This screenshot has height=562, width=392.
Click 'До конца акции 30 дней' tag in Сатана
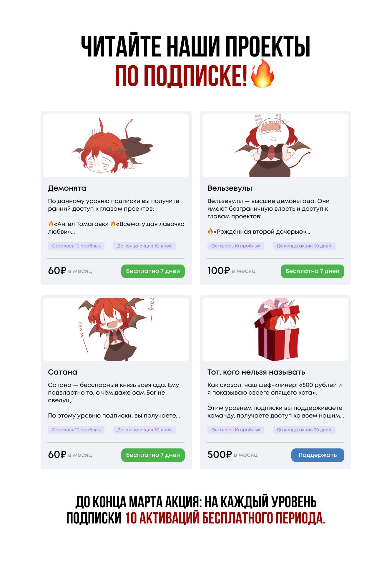[x=144, y=430]
